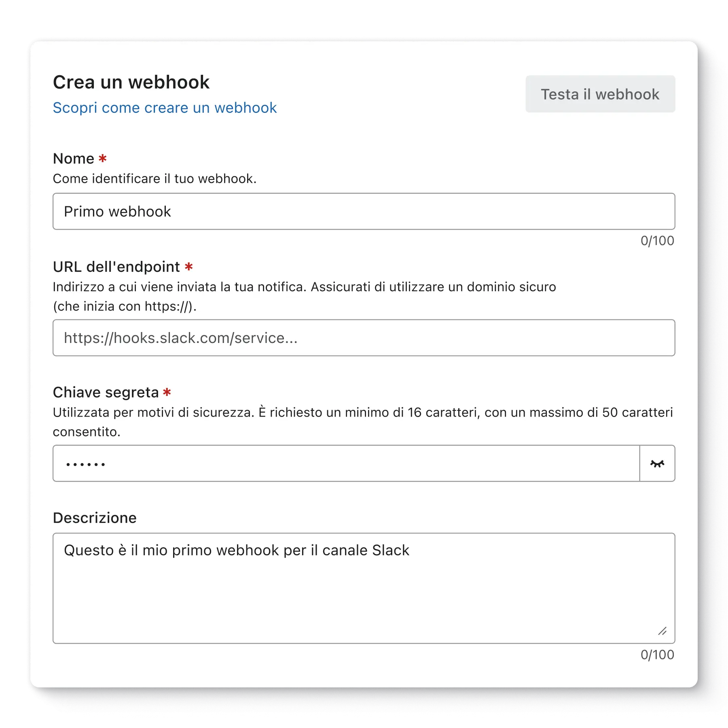Click the helper text Come identificare il tuo webhook
The height and width of the screenshot is (728, 728).
click(x=155, y=178)
